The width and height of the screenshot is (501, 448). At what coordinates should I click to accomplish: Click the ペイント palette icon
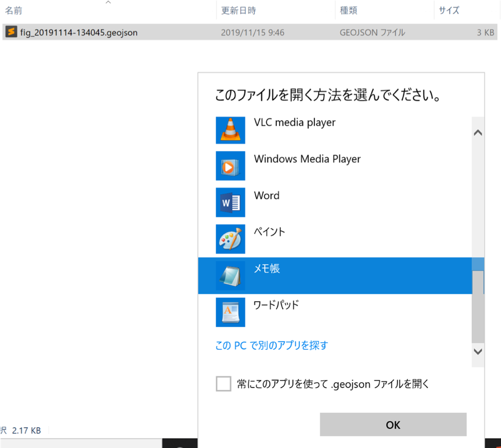point(230,239)
